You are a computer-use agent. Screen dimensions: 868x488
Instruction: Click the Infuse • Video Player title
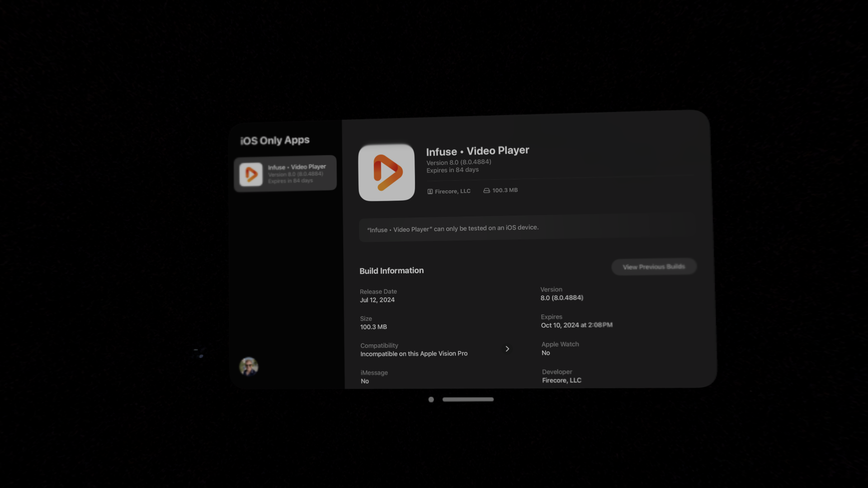pos(477,151)
